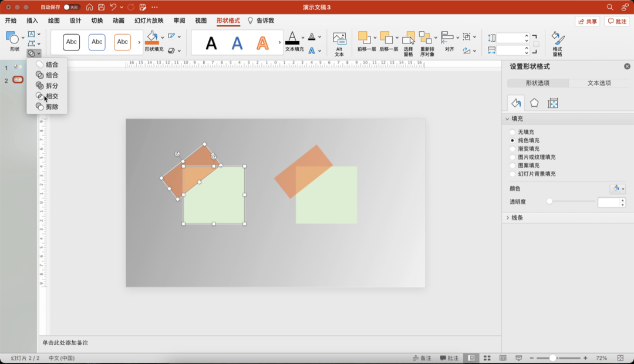
Task: Open the Shape Fill dropdown arrow
Action: (163, 38)
